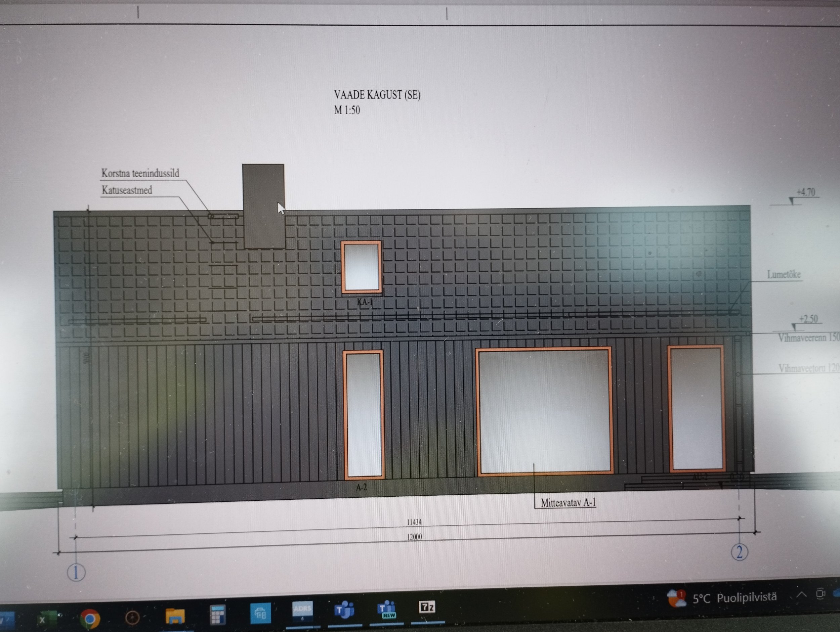Open the 7-Zip taskbar icon
This screenshot has width=840, height=632.
click(x=427, y=607)
